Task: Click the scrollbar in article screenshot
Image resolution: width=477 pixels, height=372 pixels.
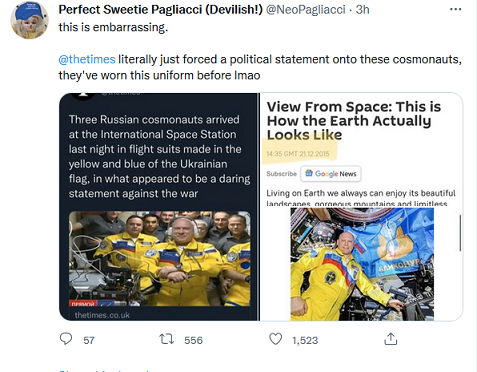Action: (460, 233)
